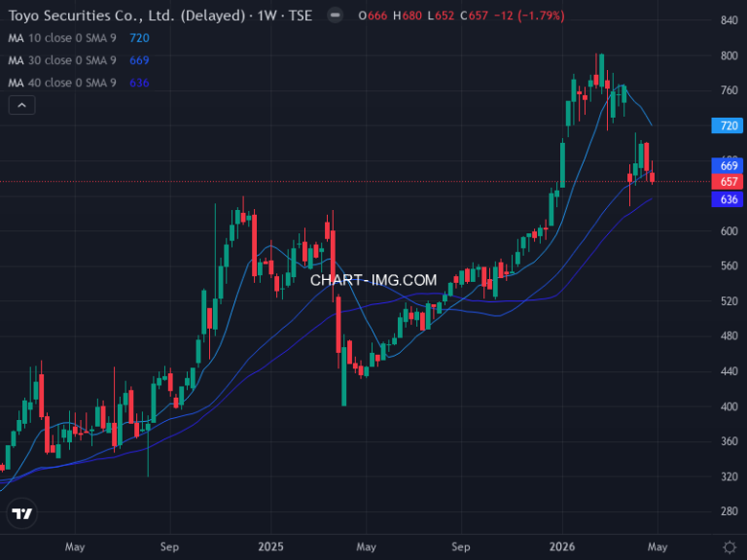This screenshot has width=747, height=560.
Task: Click the low value L652 in the header
Action: pyautogui.click(x=441, y=16)
